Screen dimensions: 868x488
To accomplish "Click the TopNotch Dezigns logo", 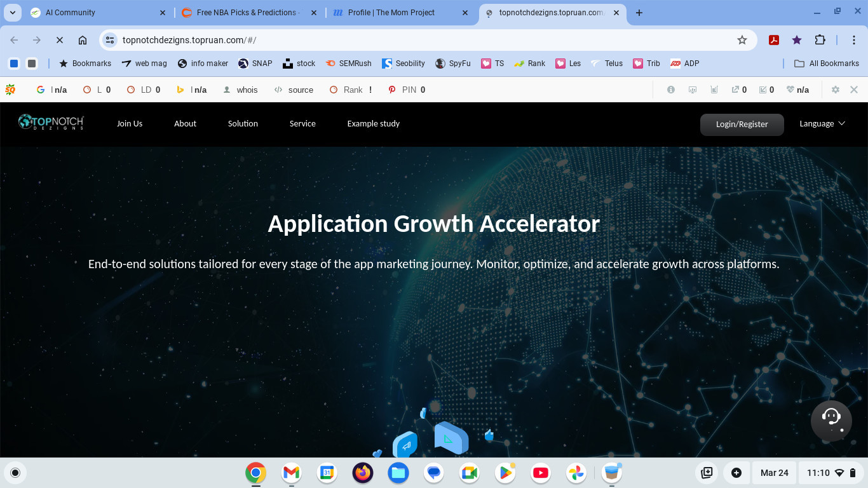I will tap(51, 123).
